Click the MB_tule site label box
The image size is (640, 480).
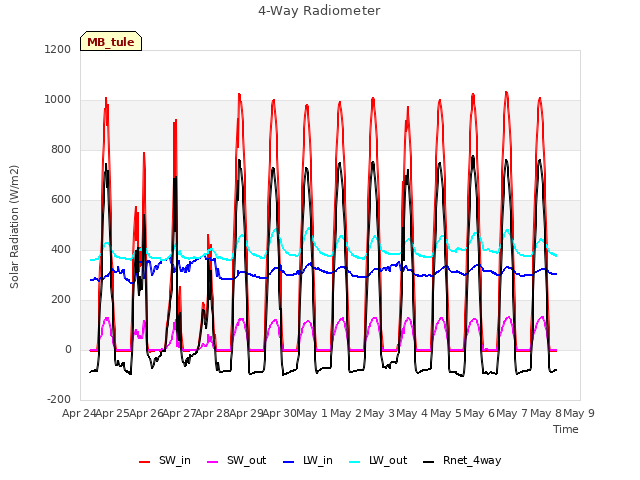tap(111, 41)
